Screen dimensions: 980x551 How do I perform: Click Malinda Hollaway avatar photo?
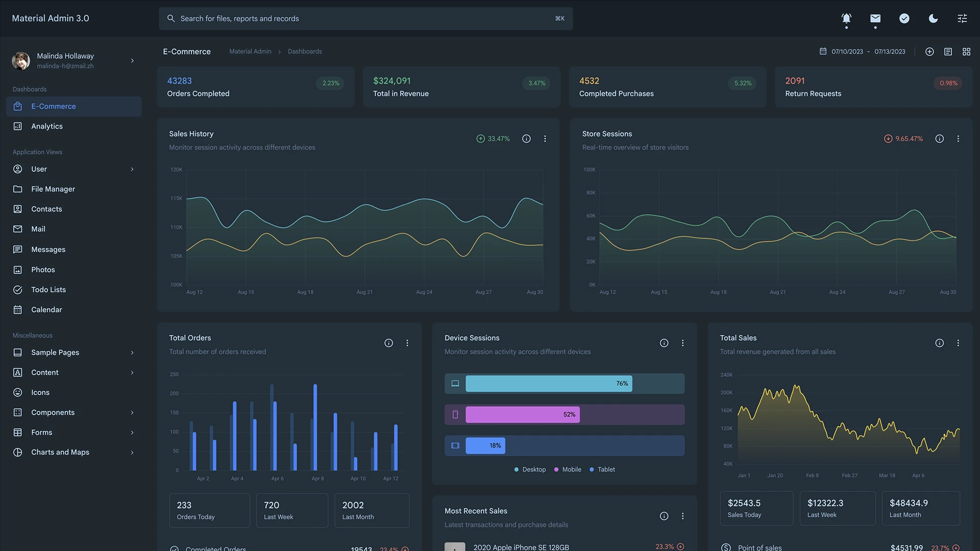click(x=21, y=61)
